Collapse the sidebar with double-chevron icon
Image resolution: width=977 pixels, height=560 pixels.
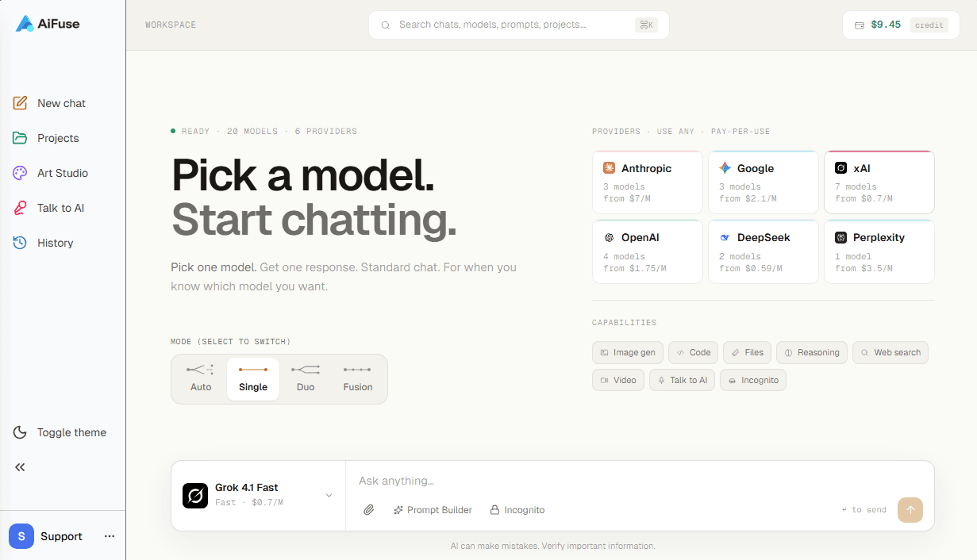(x=21, y=467)
